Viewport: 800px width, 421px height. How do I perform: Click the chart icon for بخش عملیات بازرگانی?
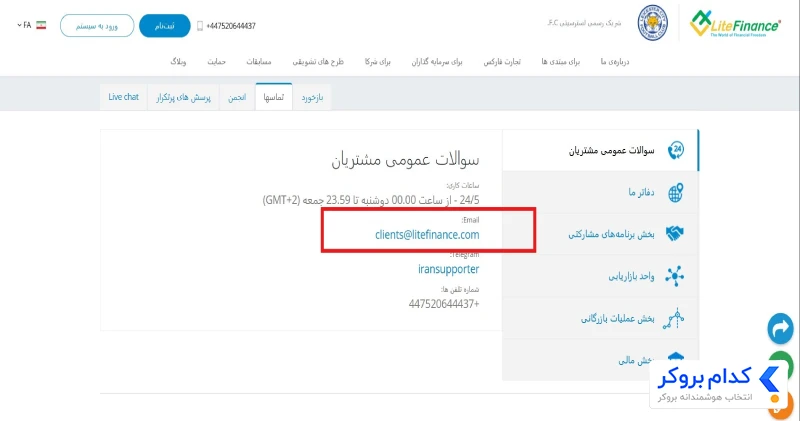tap(673, 318)
